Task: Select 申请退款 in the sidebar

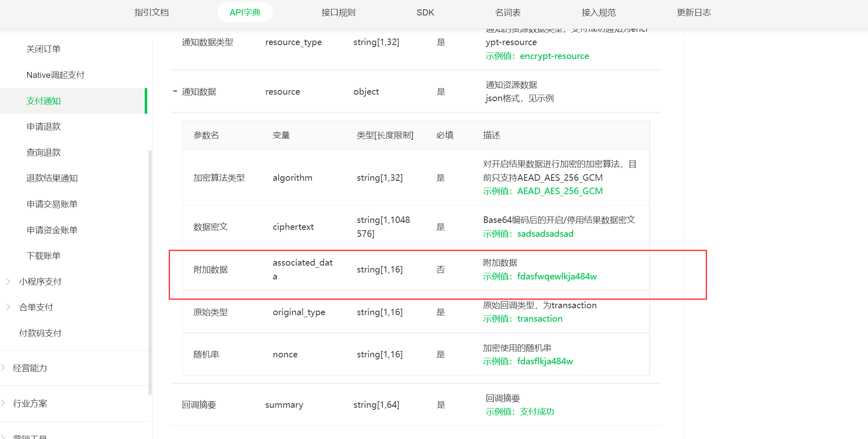Action: pos(44,127)
